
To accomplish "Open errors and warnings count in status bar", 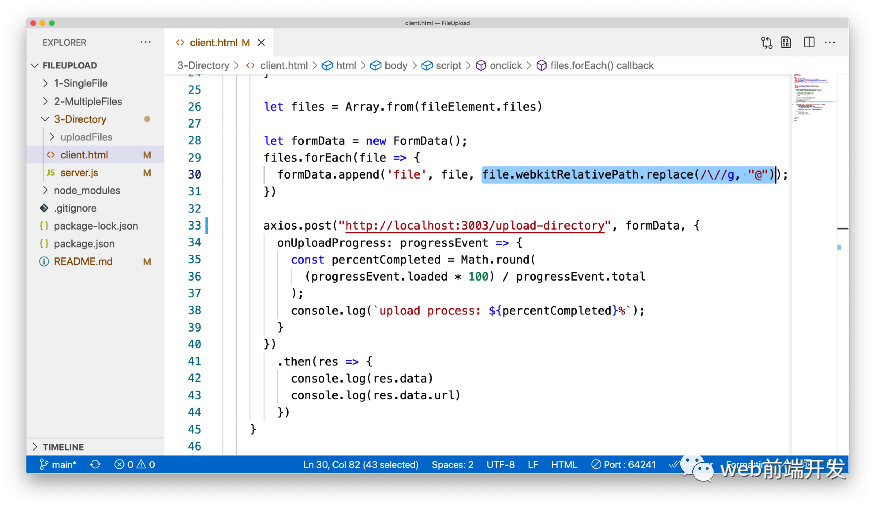I will point(134,464).
